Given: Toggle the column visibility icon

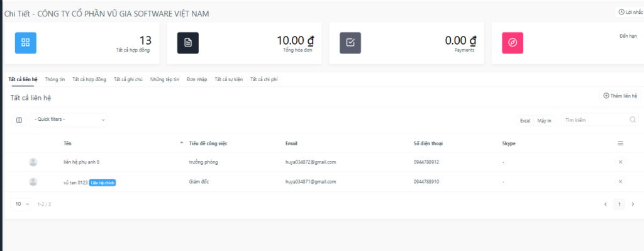Looking at the screenshot, I should pyautogui.click(x=19, y=120).
